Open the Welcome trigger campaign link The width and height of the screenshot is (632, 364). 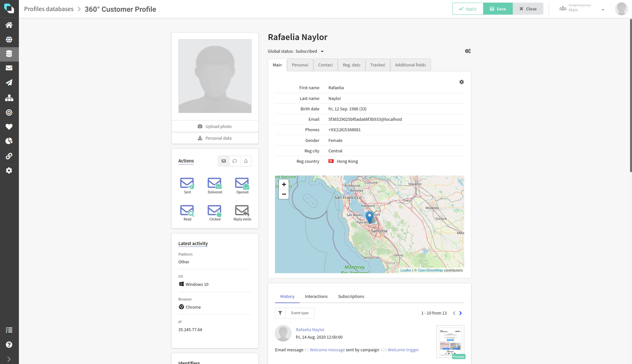point(403,350)
